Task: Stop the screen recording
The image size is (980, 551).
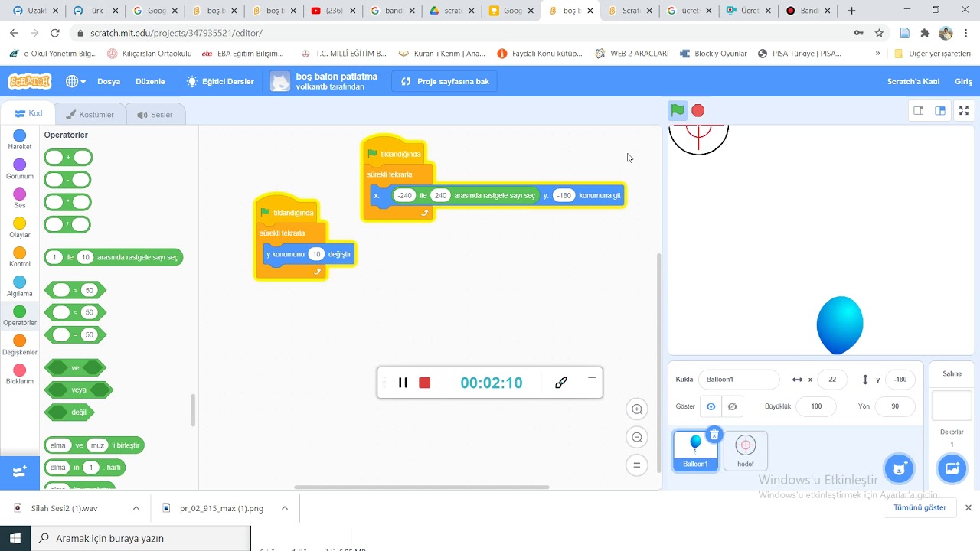Action: pos(425,383)
